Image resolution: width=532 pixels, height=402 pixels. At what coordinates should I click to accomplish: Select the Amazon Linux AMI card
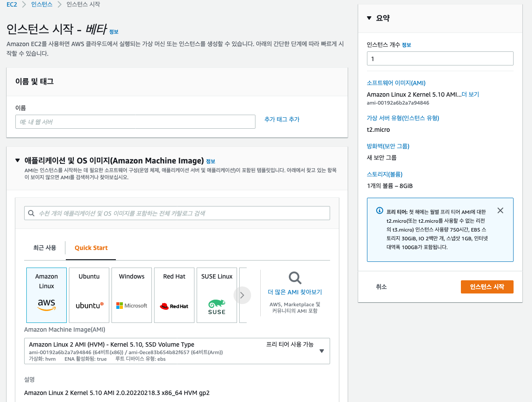coord(47,295)
